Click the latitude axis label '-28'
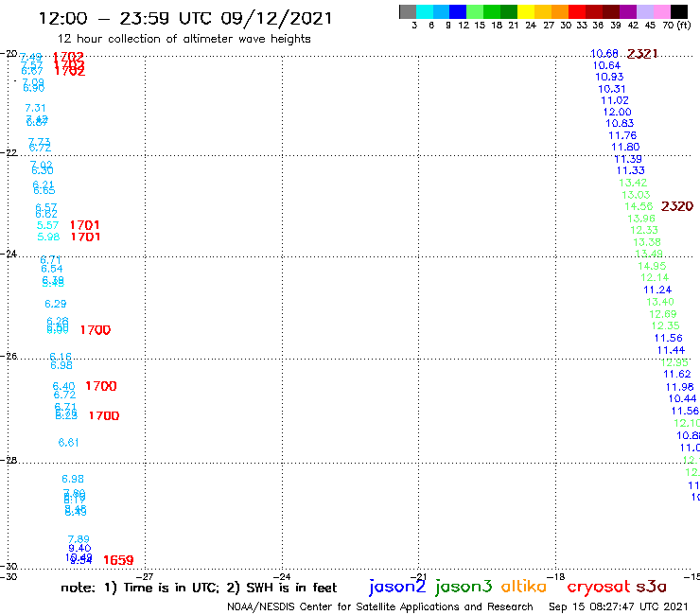 point(9,460)
